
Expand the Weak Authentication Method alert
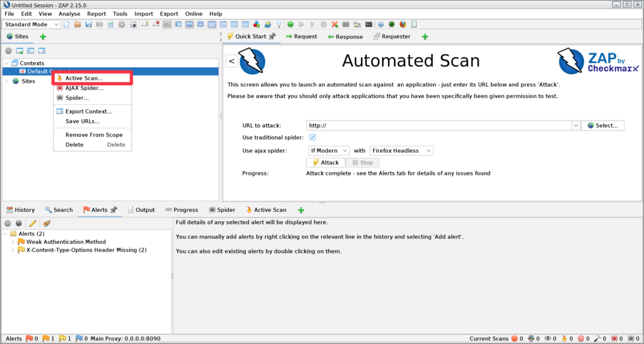pos(13,241)
